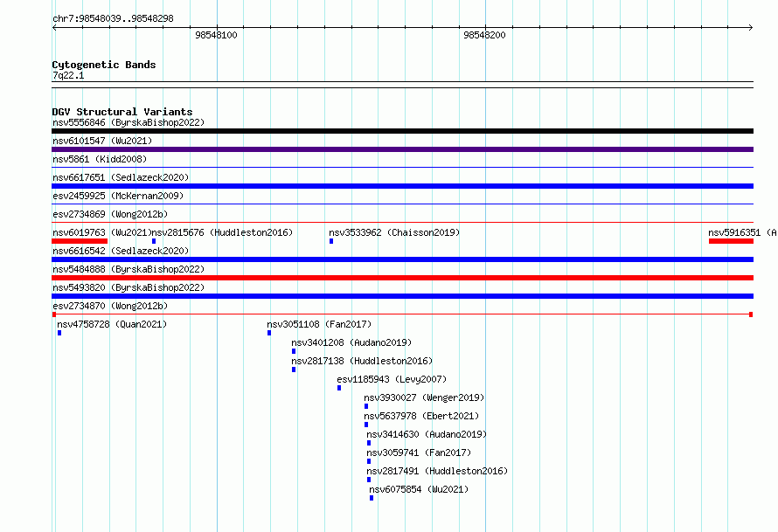Select the blue nsv6617651 variant bar
778x532 pixels.
[x=402, y=186]
